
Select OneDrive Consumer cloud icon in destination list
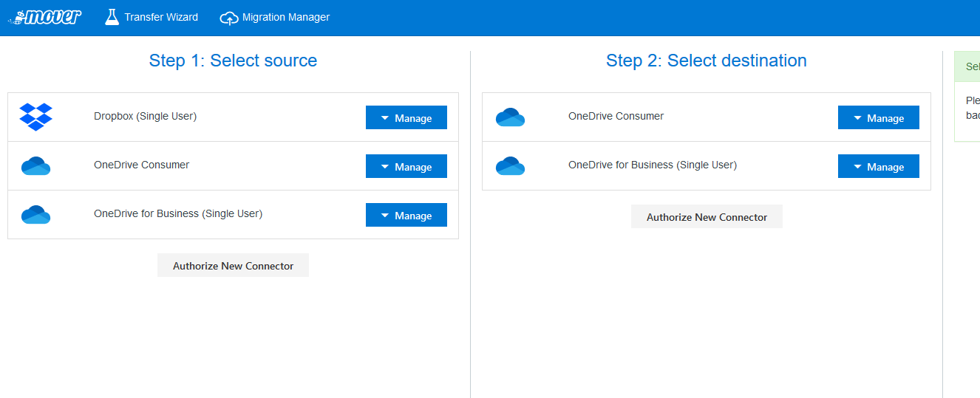[x=510, y=117]
